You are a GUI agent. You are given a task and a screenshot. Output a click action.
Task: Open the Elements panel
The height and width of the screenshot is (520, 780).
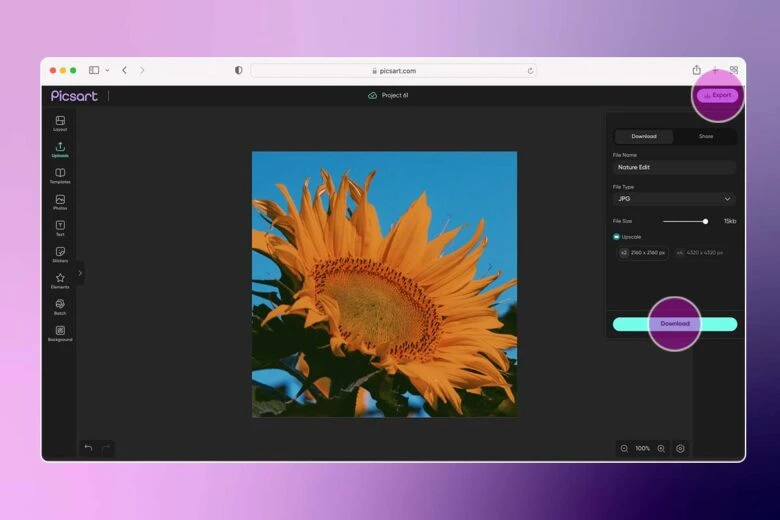(60, 280)
